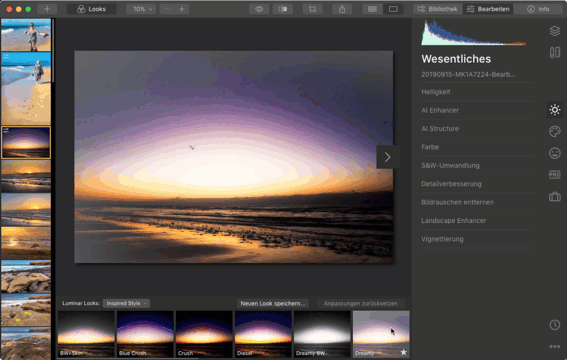Open the History clock icon

point(555,325)
